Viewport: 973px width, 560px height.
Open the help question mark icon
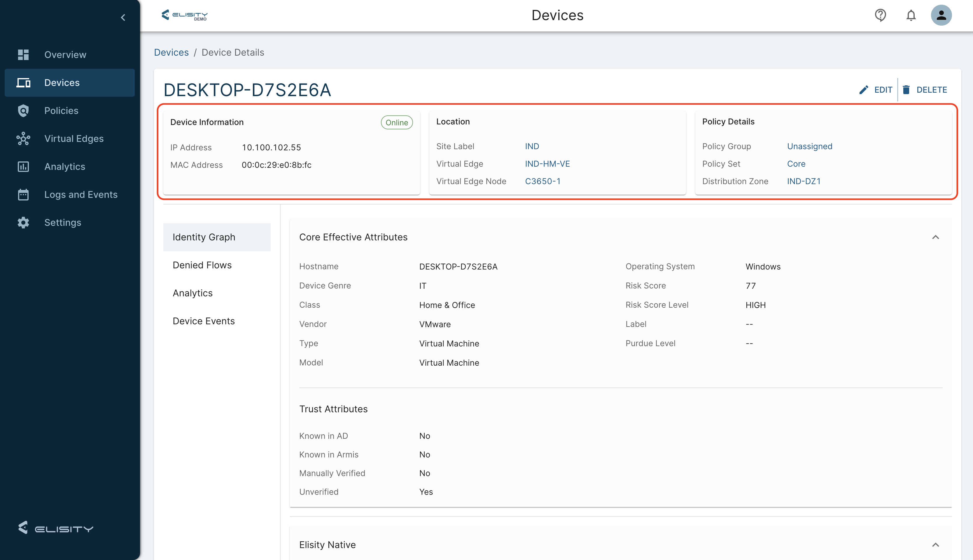(880, 15)
